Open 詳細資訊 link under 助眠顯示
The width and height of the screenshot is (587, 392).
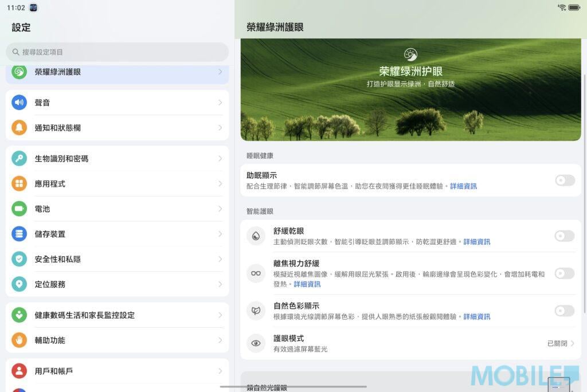point(463,186)
